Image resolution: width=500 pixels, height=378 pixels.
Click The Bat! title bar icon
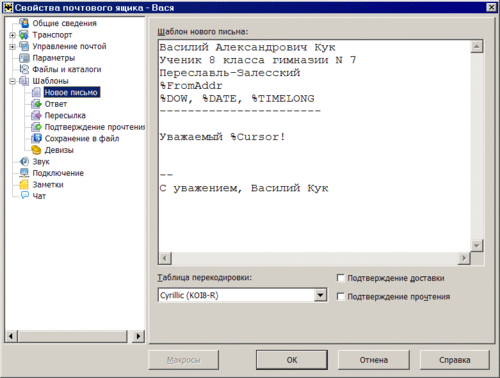point(8,7)
